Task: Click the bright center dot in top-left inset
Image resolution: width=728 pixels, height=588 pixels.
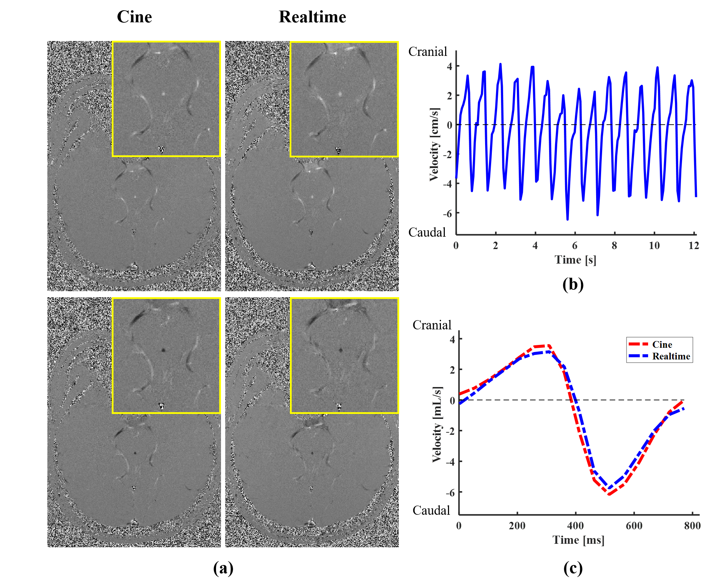Action: [x=163, y=94]
